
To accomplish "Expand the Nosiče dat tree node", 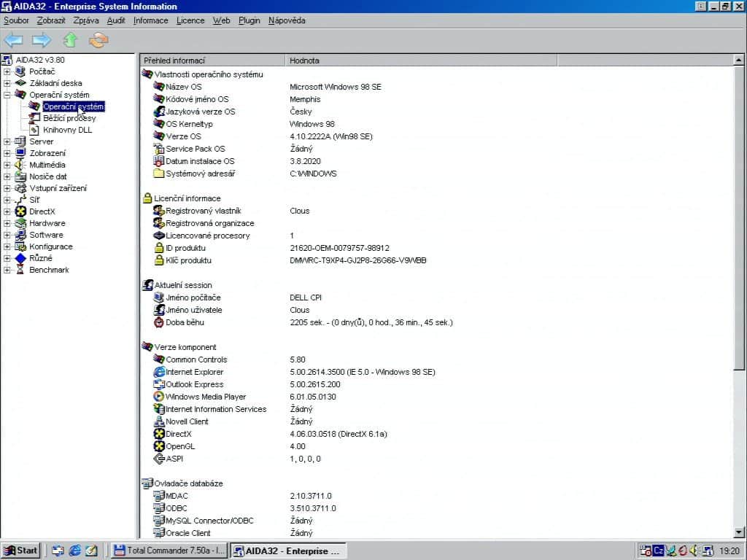I will [7, 176].
